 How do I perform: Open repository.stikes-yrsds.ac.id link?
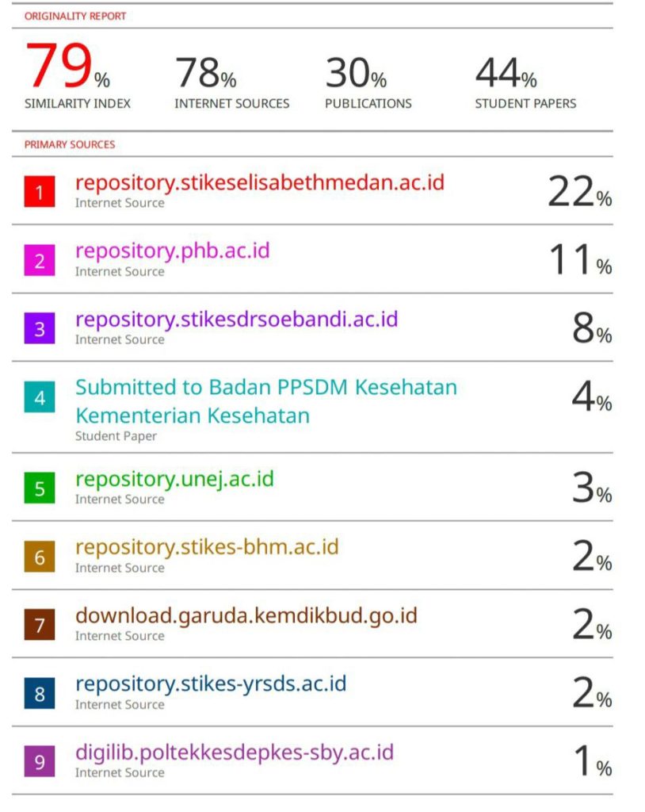point(211,684)
